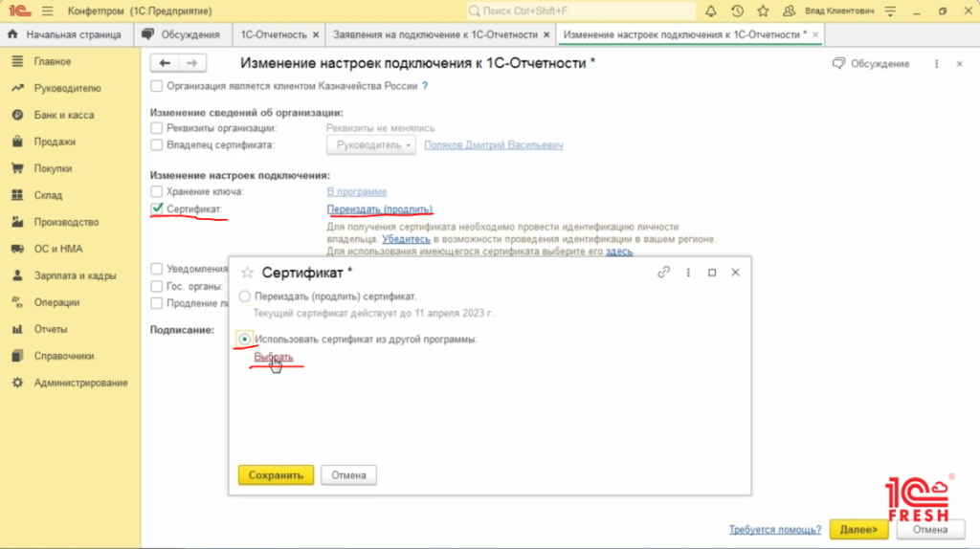
Task: Click Отмена in Сертификат dialog
Action: 348,475
